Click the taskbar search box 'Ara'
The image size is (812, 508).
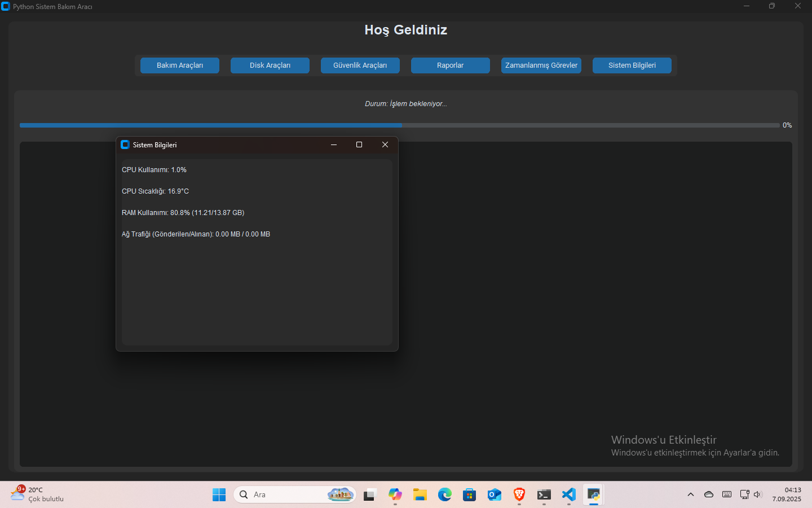point(295,494)
